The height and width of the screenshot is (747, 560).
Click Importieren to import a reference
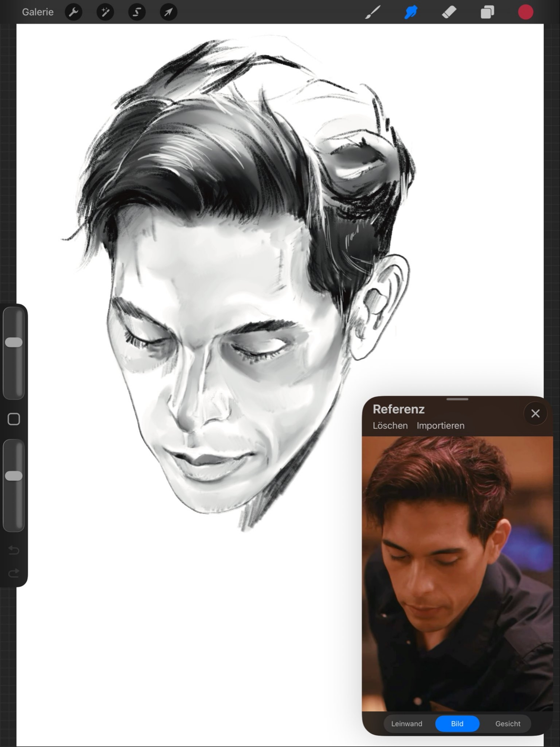[x=441, y=425]
